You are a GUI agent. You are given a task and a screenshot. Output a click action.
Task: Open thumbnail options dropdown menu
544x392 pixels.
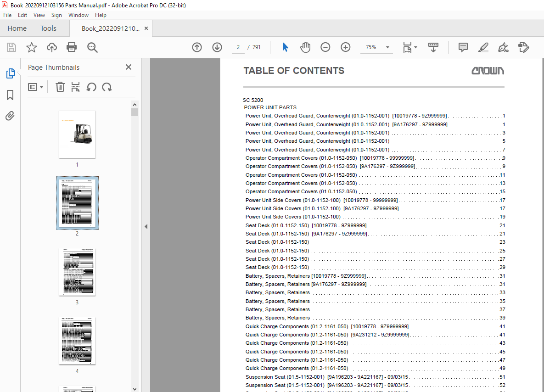click(35, 87)
